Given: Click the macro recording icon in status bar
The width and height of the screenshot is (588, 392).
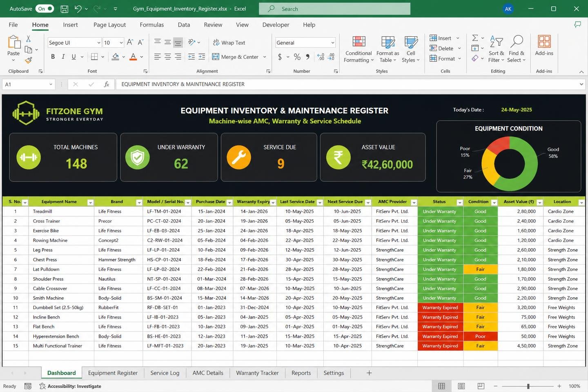Looking at the screenshot, I should click(x=28, y=386).
